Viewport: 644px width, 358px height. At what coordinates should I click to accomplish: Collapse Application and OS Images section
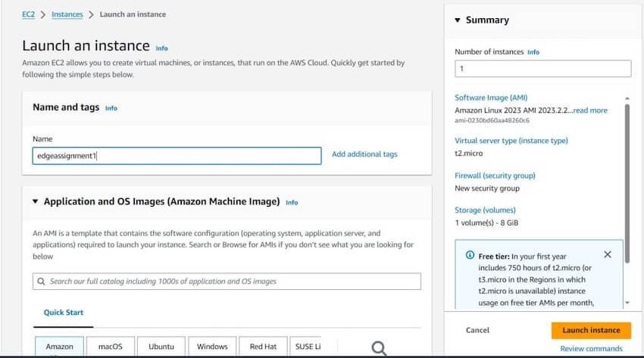36,202
